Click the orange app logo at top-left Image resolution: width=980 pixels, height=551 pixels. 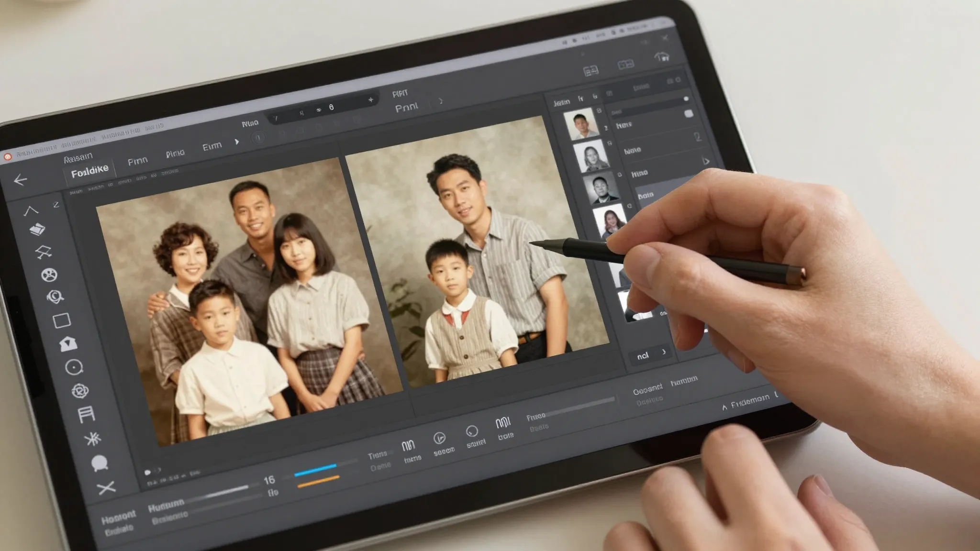coord(7,157)
